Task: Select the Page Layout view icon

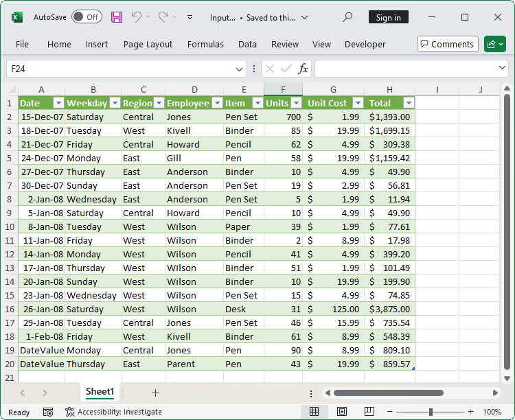Action: [x=340, y=412]
